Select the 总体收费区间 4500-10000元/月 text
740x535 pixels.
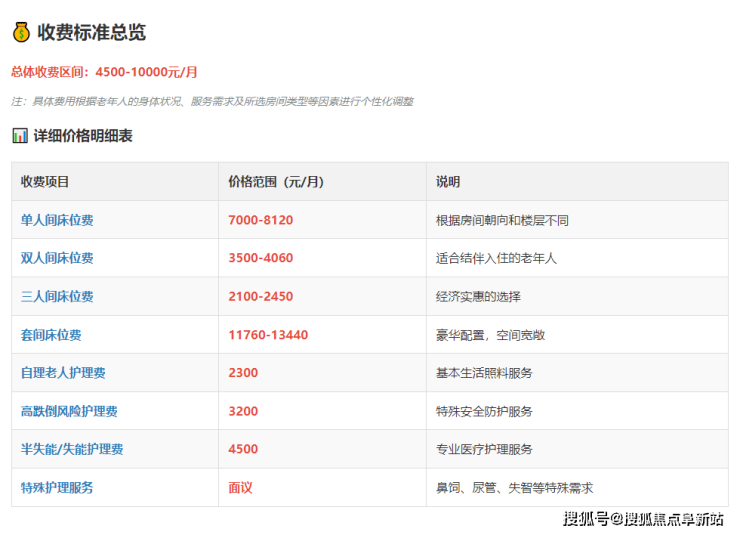coord(105,72)
